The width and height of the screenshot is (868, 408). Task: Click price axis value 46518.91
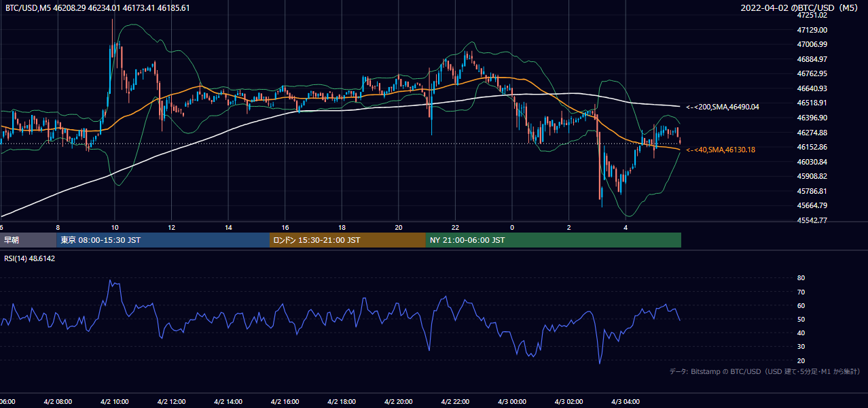point(812,103)
